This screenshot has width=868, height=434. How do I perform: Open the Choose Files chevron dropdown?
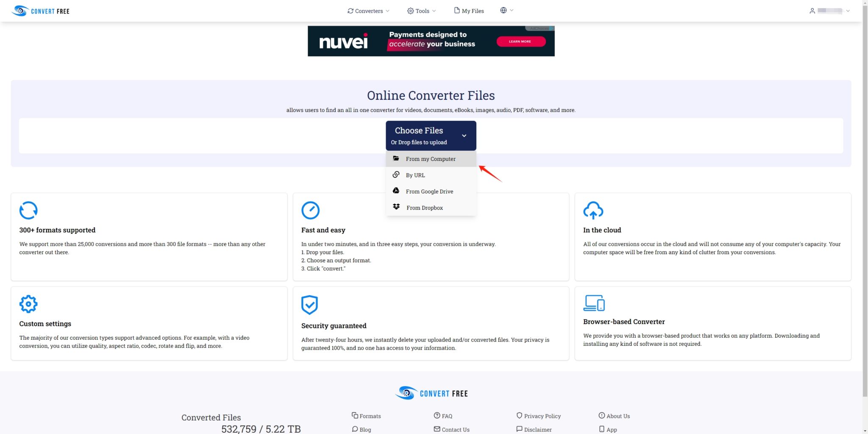coord(464,135)
